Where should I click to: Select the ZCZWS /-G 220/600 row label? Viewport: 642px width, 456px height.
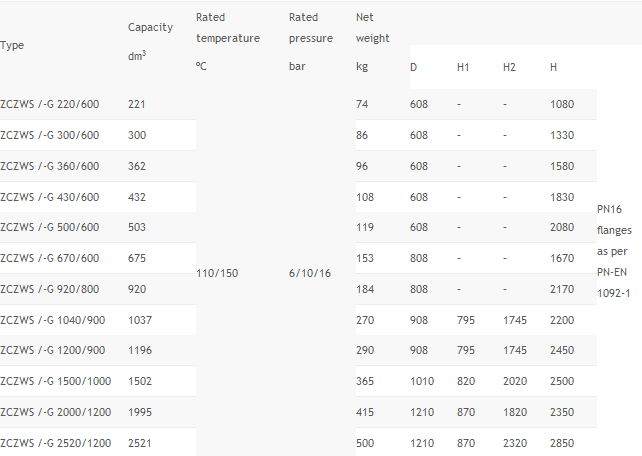[50, 104]
